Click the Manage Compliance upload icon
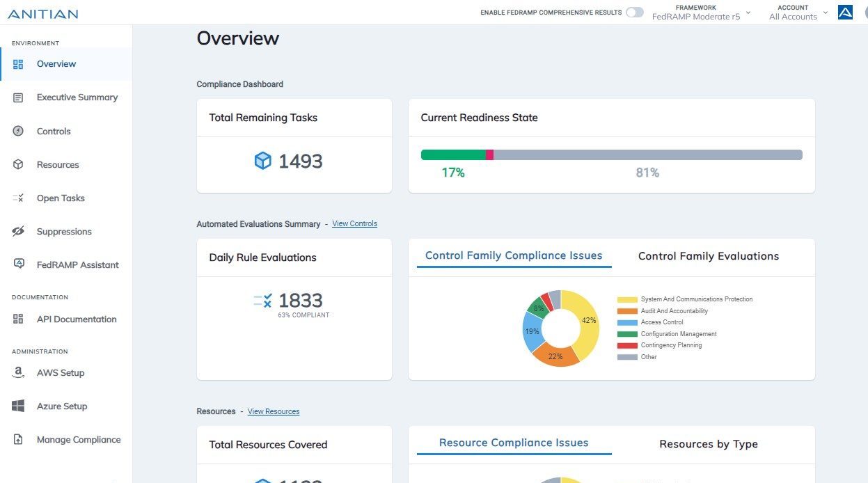 tap(18, 440)
